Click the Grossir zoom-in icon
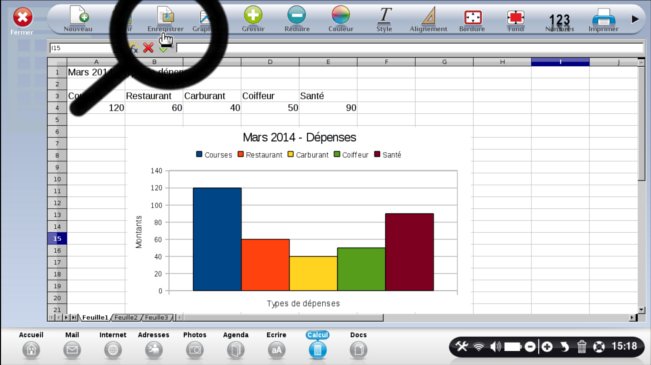 (253, 15)
